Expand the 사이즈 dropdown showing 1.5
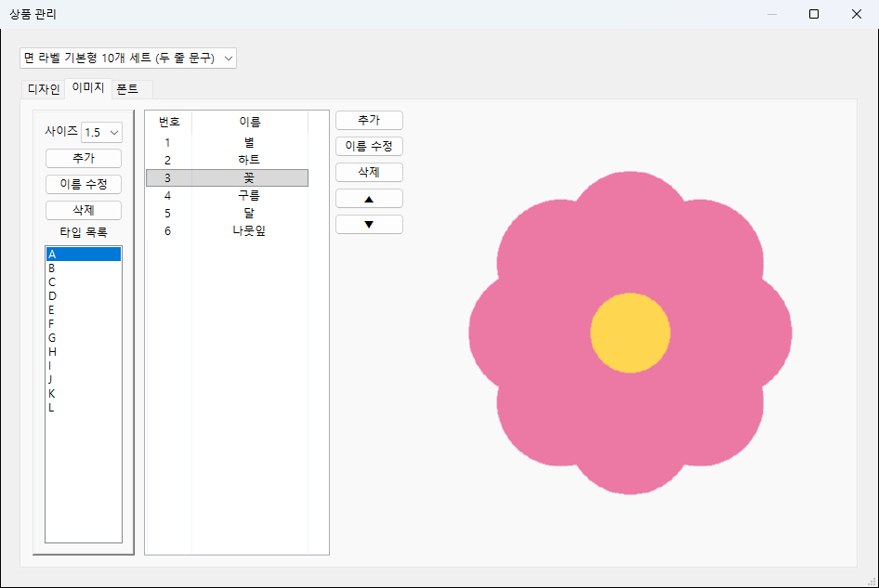The height and width of the screenshot is (588, 879). [x=101, y=132]
